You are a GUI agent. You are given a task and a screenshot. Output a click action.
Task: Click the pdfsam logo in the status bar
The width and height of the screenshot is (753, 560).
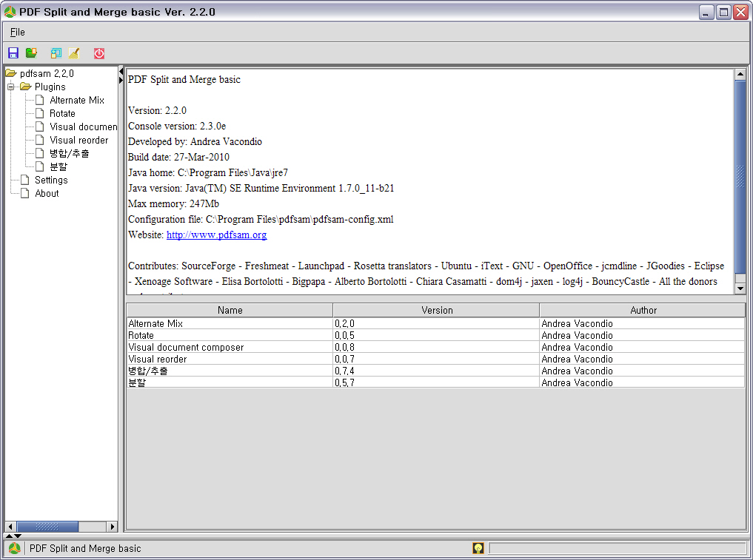tap(15, 548)
